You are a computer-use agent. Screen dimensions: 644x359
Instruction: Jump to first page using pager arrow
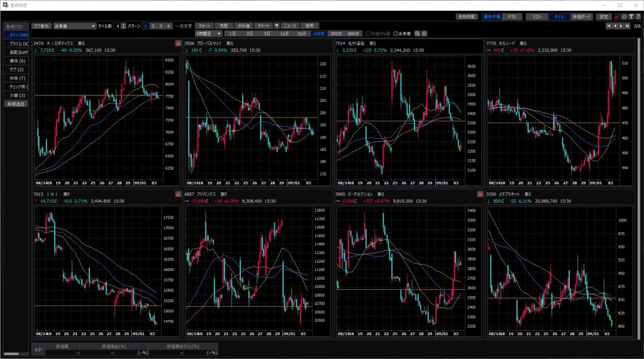tap(608, 26)
